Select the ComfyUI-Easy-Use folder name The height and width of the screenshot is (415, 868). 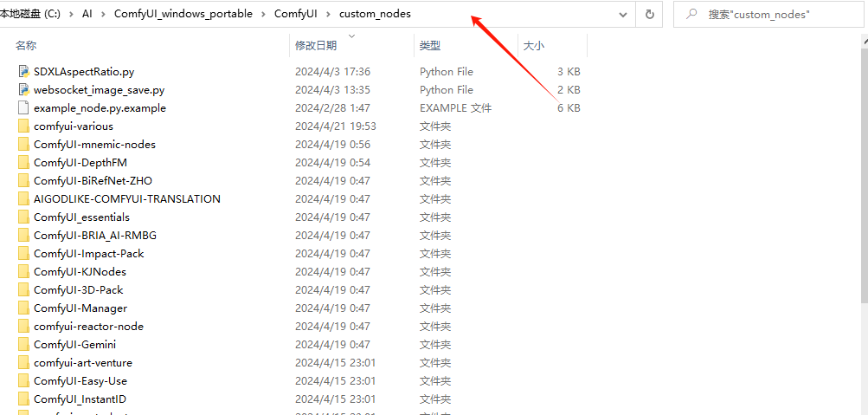pos(80,381)
